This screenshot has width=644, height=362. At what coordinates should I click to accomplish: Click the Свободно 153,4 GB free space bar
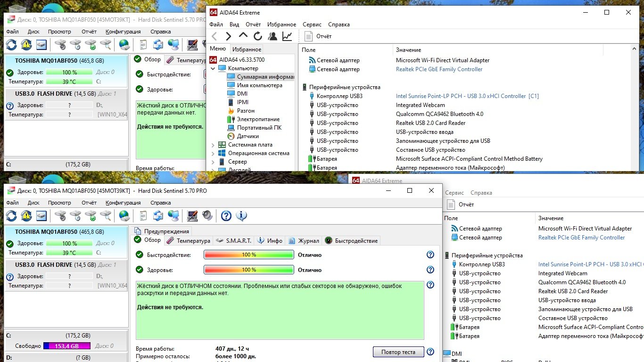(67, 346)
